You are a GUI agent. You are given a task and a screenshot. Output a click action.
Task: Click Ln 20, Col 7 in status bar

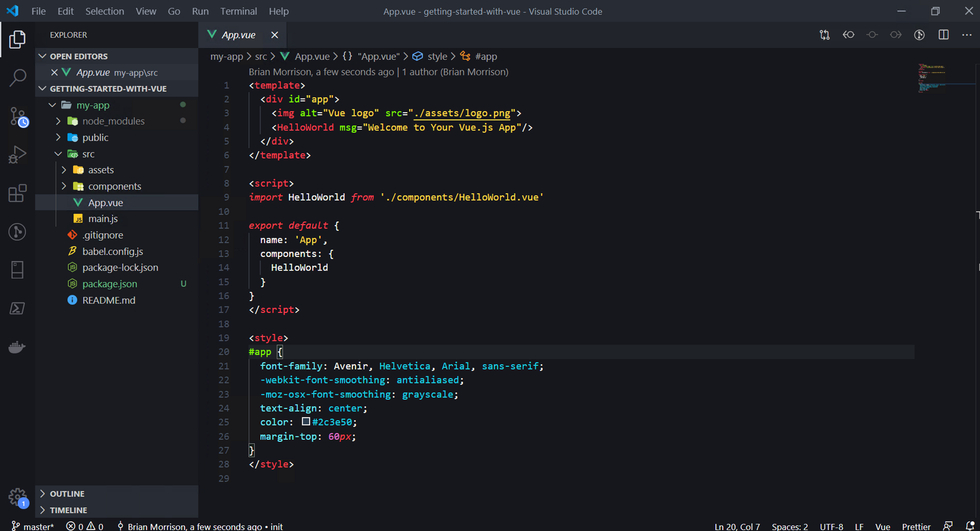[737, 526]
